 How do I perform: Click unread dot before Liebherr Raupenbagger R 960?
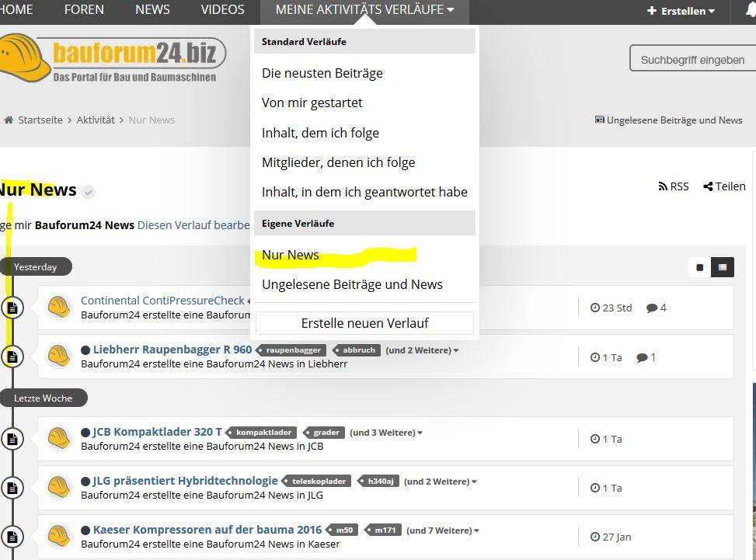click(x=85, y=350)
